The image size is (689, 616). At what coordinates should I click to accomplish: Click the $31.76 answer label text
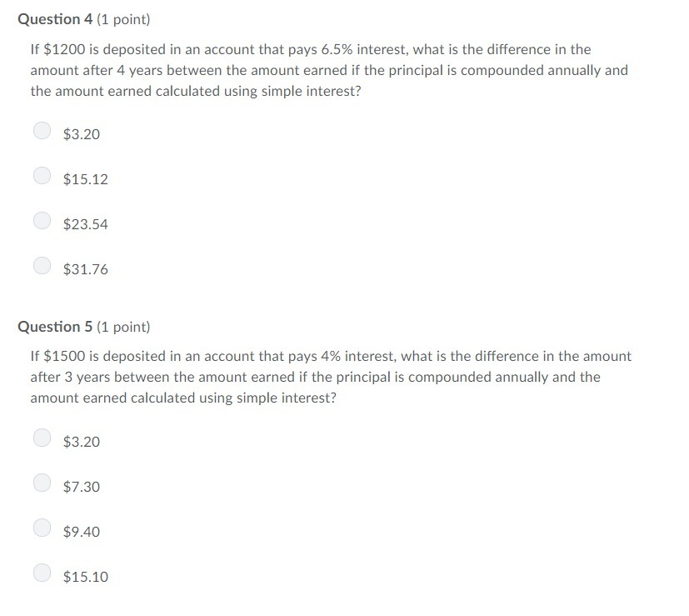point(85,269)
